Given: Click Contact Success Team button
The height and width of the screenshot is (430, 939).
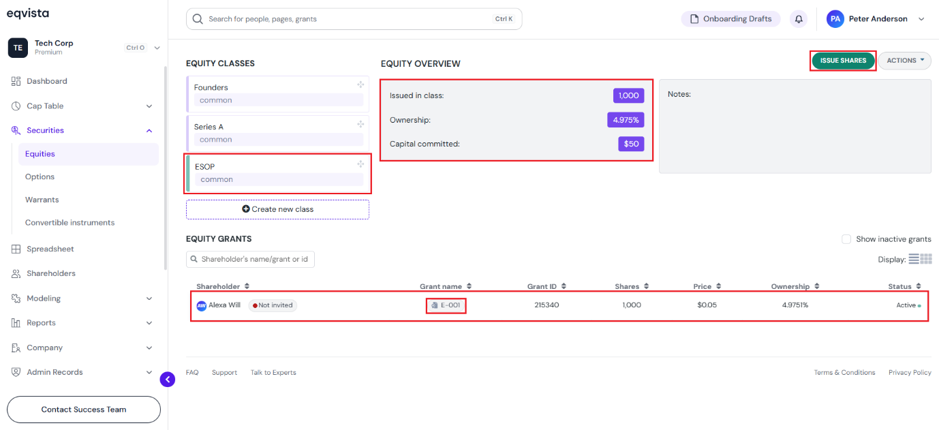Looking at the screenshot, I should [84, 410].
